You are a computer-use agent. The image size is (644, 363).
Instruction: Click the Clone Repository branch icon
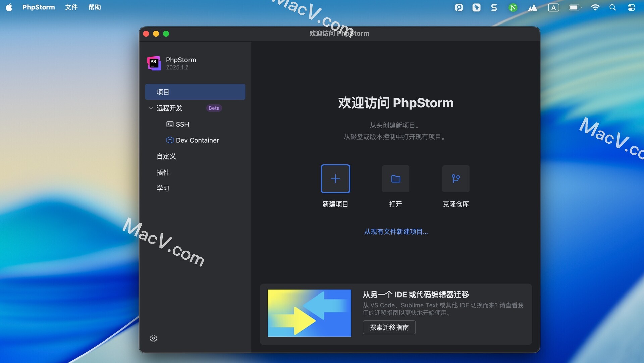coord(455,179)
